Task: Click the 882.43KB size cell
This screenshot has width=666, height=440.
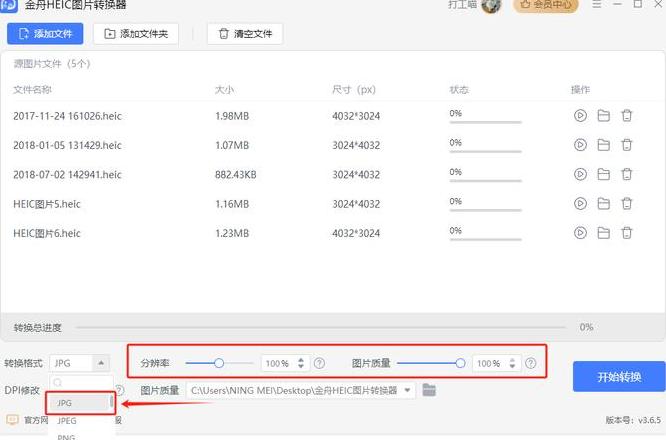Action: click(236, 175)
